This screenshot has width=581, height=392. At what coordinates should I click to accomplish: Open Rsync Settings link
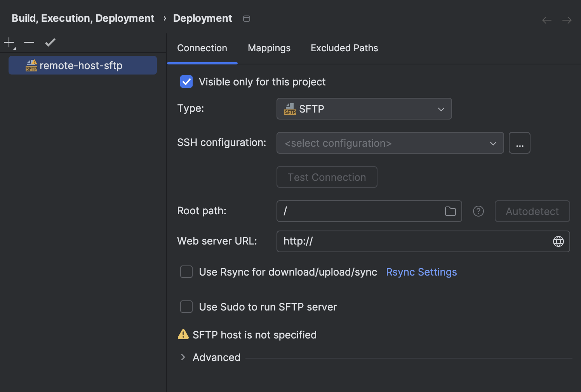[421, 272]
